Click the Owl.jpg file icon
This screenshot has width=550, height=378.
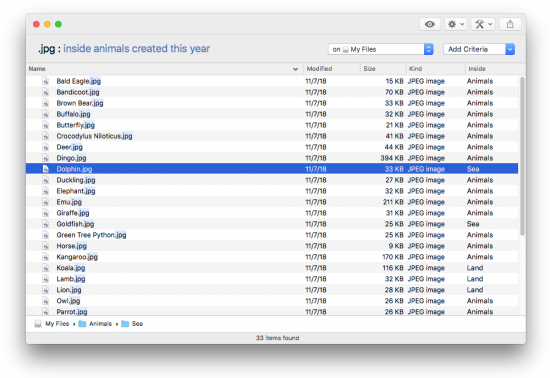tap(46, 301)
